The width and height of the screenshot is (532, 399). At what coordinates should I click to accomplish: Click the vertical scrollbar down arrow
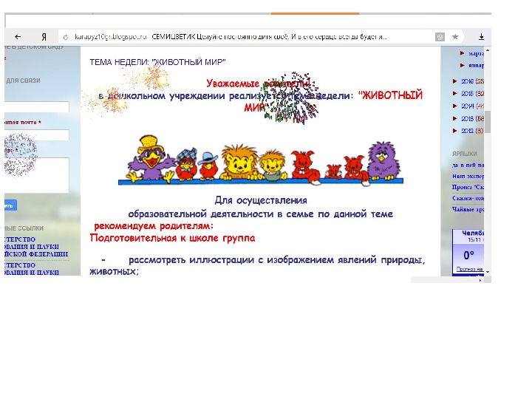[488, 272]
